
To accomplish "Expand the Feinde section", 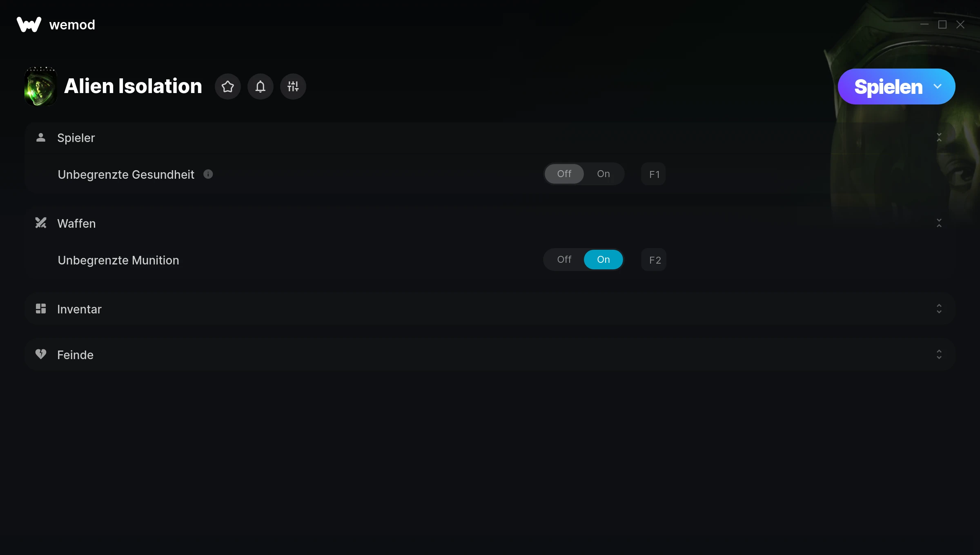I will pos(939,354).
